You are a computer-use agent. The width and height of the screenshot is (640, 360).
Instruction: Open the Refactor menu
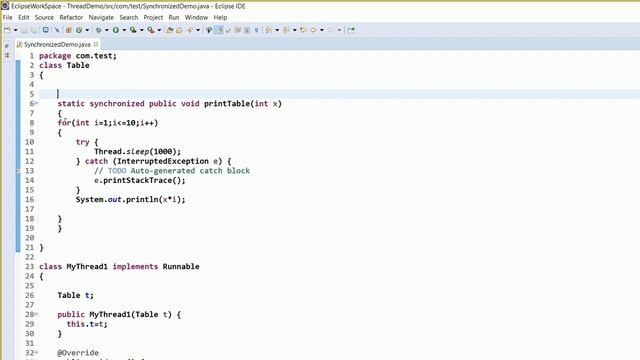(71, 18)
